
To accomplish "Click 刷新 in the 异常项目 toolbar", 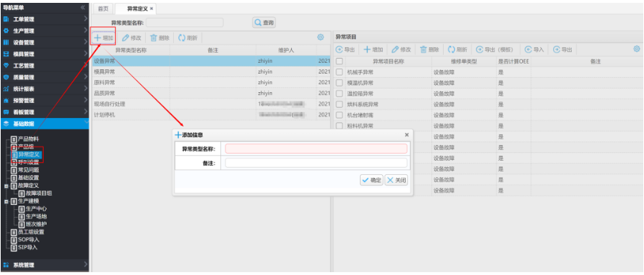I will (457, 49).
